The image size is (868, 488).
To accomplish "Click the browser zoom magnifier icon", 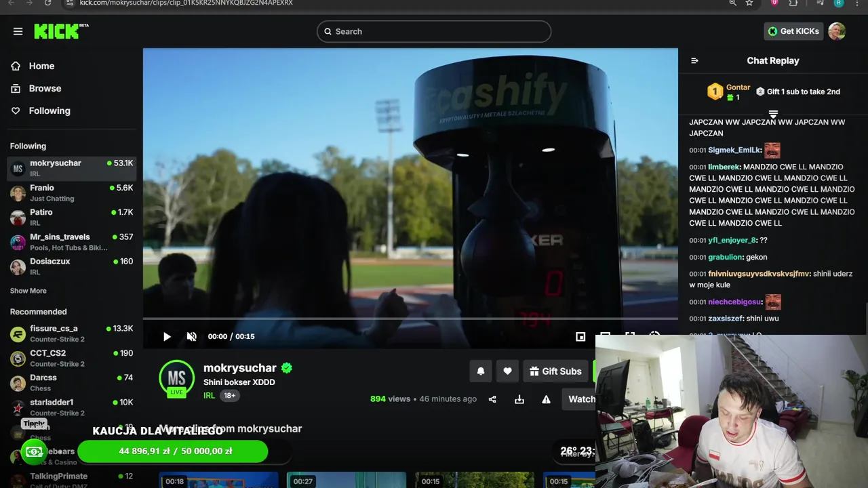I will (733, 3).
